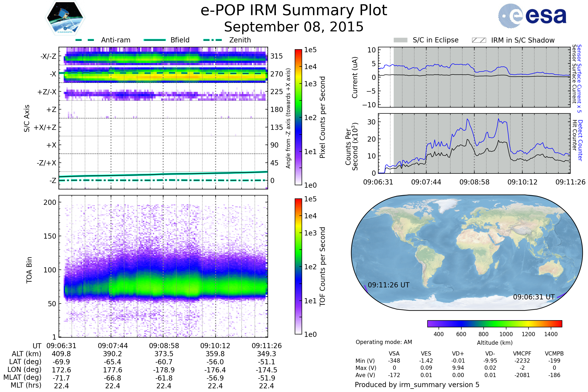Click the Zenith dash-dot legend marker
588x392 pixels.
point(212,40)
